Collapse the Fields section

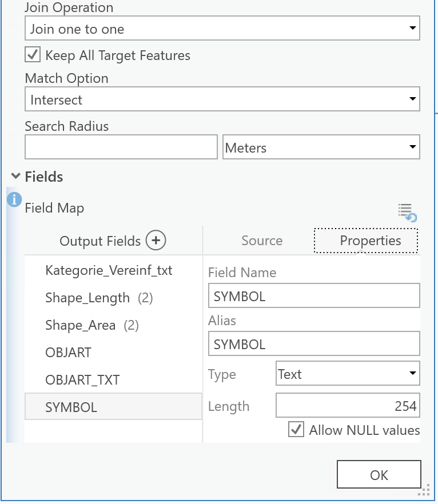[15, 177]
